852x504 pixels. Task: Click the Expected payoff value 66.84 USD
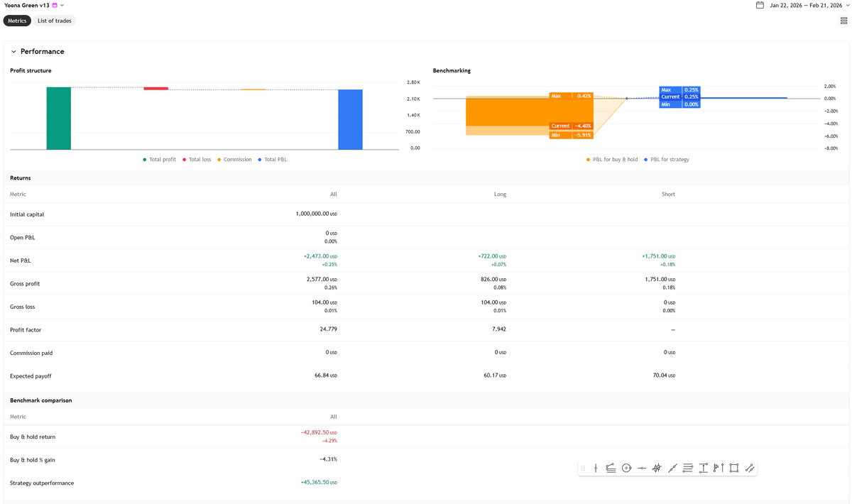326,376
